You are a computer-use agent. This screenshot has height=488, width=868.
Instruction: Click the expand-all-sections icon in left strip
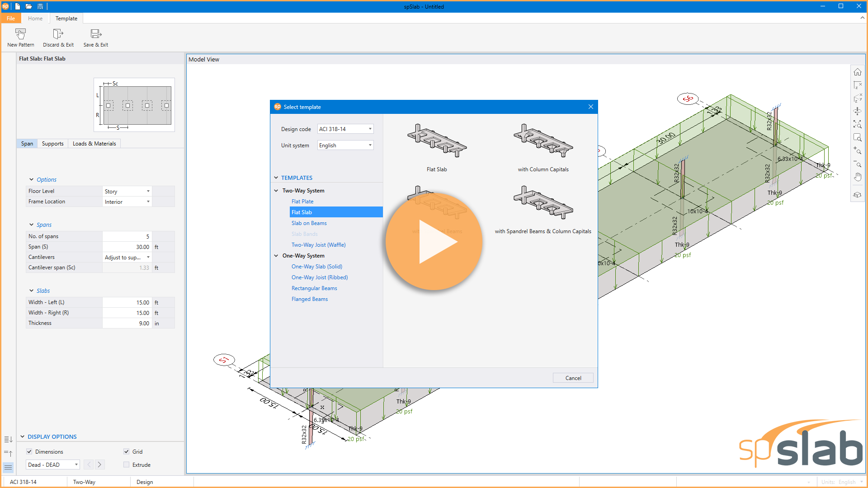tap(8, 439)
